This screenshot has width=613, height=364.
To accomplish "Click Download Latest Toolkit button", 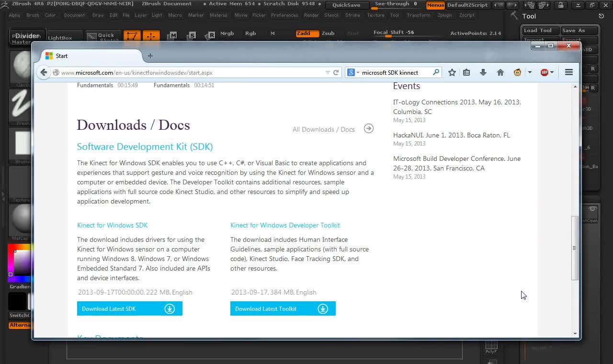I will pos(283,308).
